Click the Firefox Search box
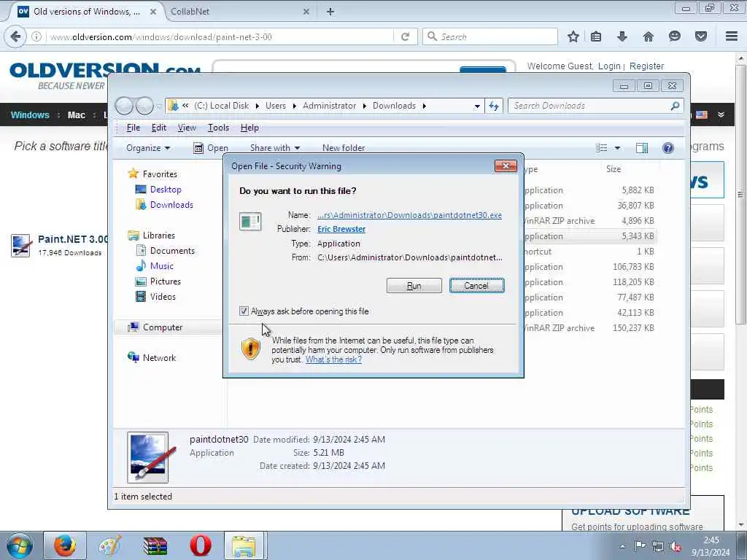The image size is (747, 560). [489, 36]
